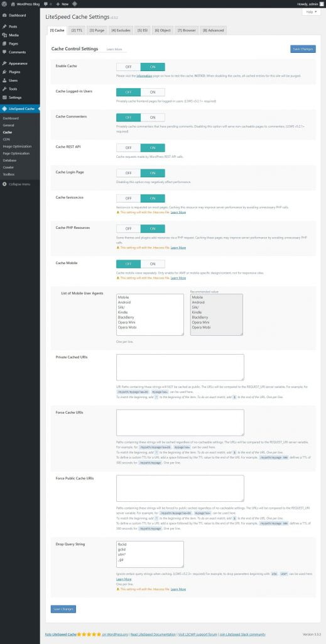Open Page Optimization submenu item
Image resolution: width=326 pixels, height=644 pixels.
[x=16, y=153]
